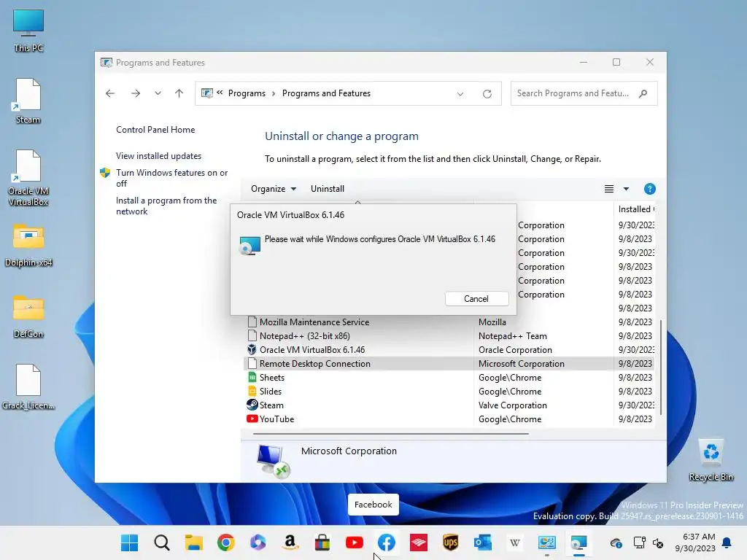Select YouTube program entry in list
747x560 pixels.
[x=449, y=419]
